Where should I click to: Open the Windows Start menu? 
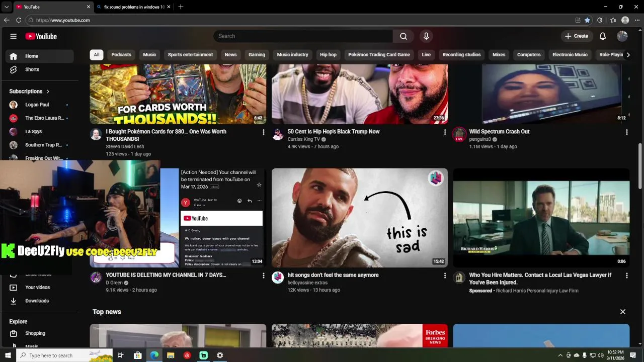pyautogui.click(x=8, y=355)
